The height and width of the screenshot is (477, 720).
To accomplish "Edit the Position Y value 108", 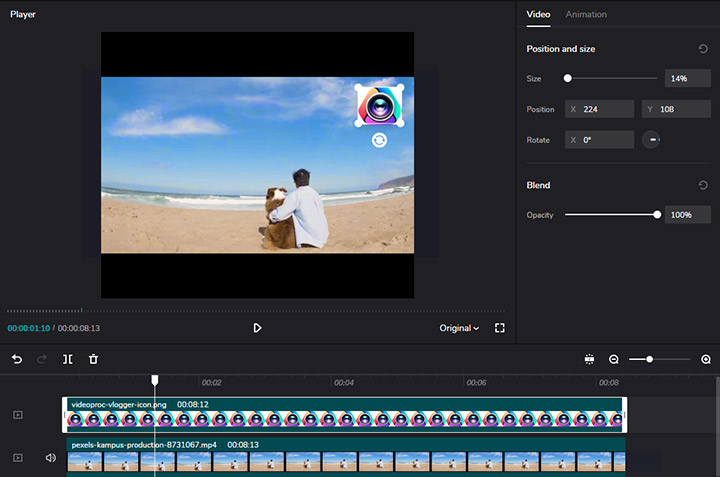I will [676, 109].
